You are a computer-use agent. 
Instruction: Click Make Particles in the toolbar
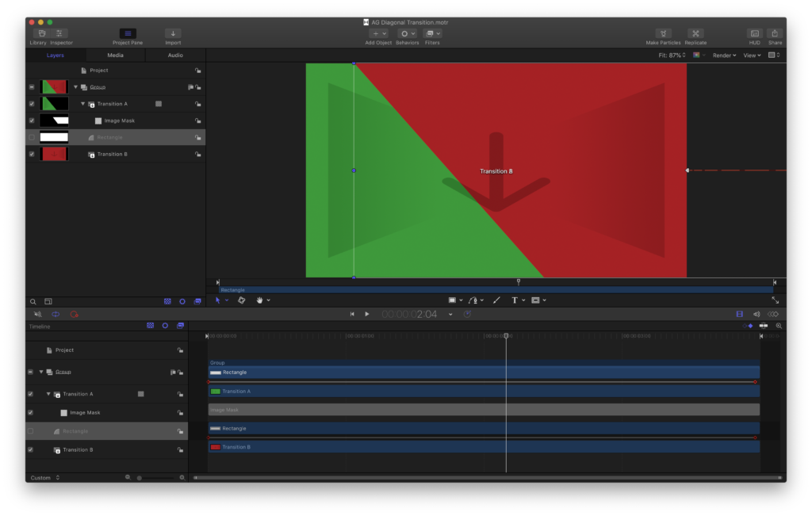[x=664, y=33]
